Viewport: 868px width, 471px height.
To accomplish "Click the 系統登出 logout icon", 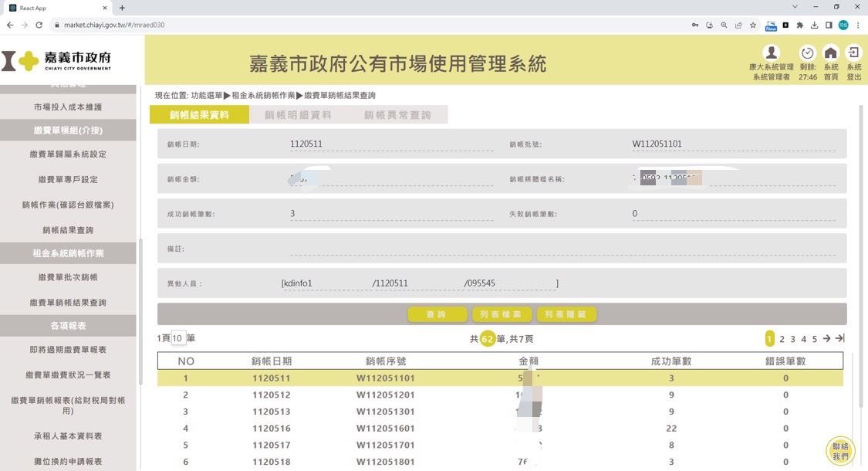I will pos(853,53).
